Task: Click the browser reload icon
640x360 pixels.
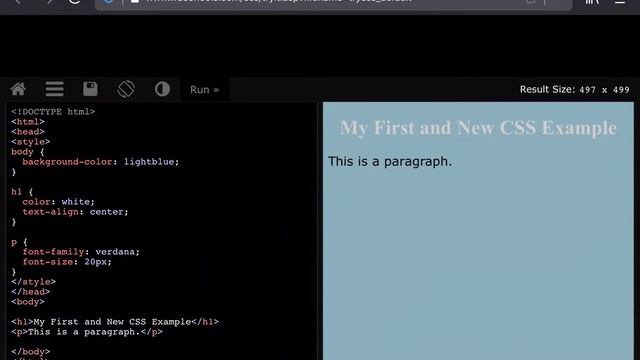Action: [74, 2]
